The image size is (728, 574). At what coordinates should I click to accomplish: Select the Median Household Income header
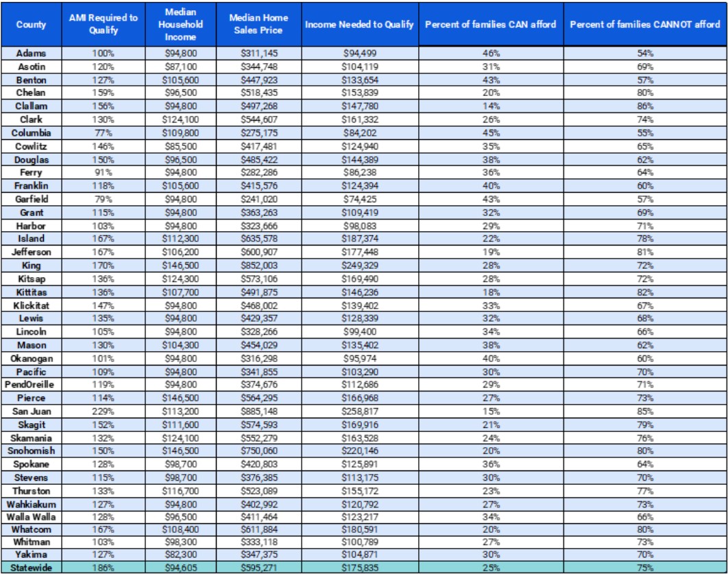pyautogui.click(x=180, y=25)
